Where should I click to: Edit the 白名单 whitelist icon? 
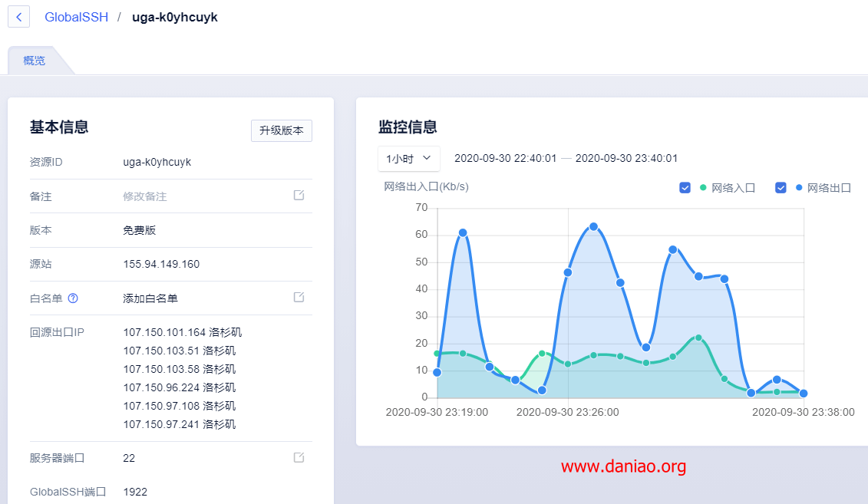point(299,297)
